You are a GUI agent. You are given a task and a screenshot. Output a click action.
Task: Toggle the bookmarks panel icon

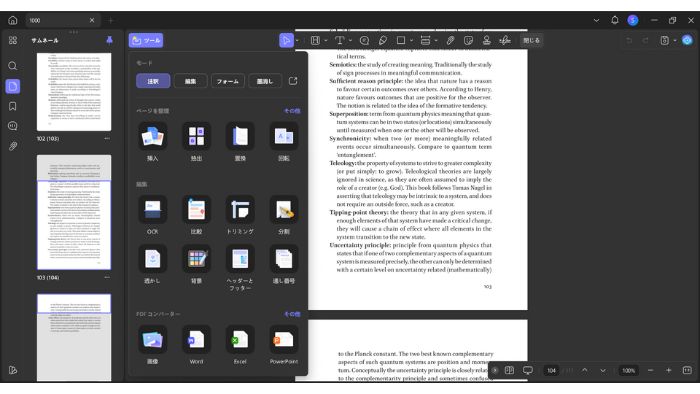(x=12, y=106)
